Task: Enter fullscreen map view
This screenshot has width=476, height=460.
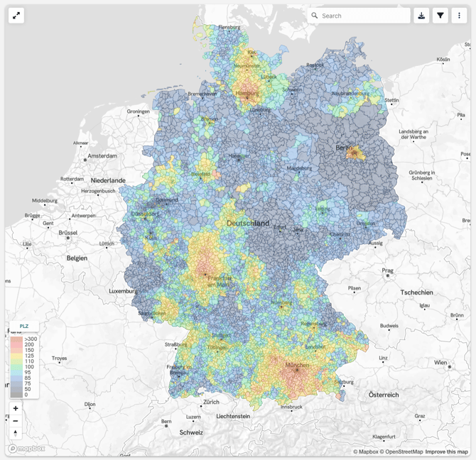Action: pos(16,16)
